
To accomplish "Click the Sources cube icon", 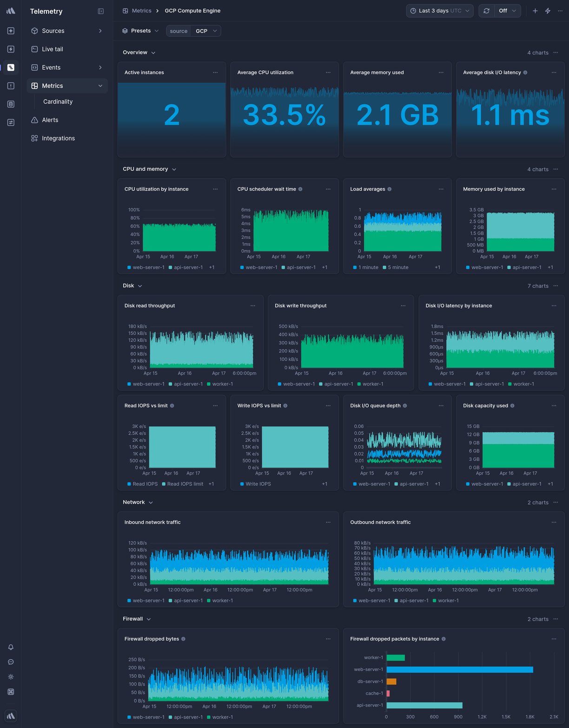I will tap(34, 31).
